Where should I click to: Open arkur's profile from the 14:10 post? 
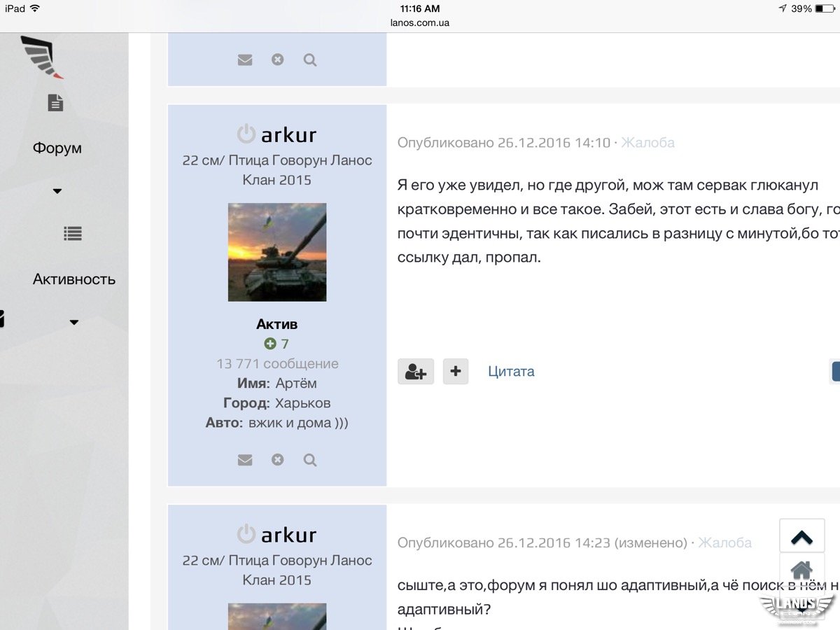click(x=289, y=134)
